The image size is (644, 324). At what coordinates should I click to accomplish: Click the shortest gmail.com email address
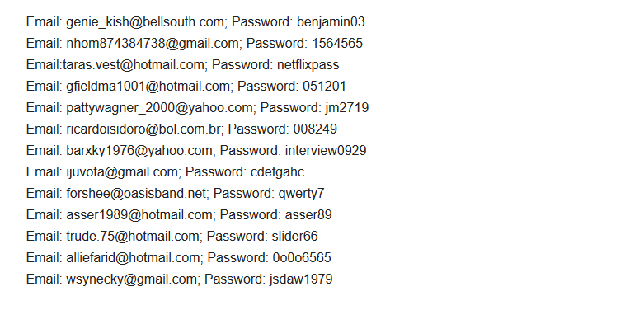pos(122,171)
